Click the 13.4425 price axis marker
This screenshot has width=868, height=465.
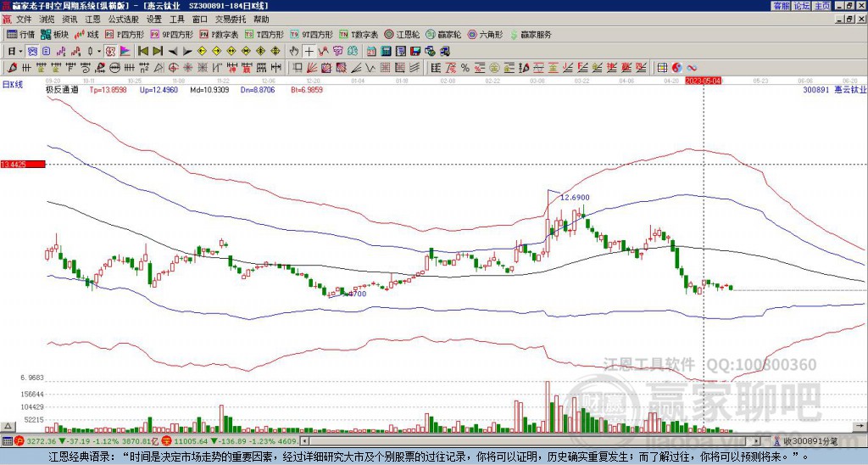(x=22, y=164)
